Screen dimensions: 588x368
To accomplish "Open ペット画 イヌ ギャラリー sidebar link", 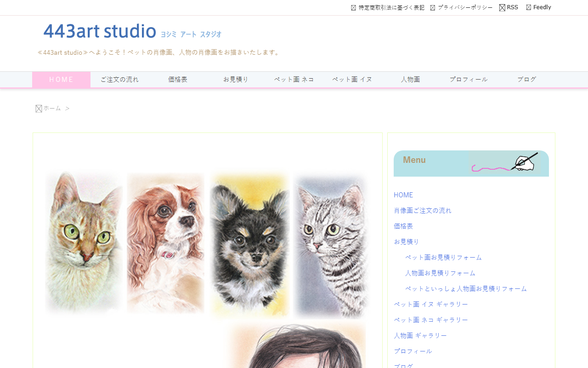I will (x=431, y=305).
